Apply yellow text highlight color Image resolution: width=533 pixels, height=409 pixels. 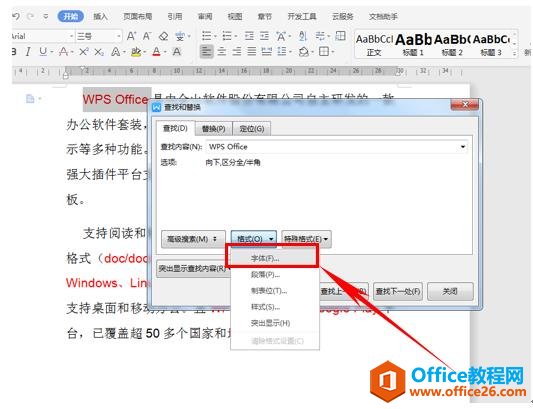(x=136, y=52)
